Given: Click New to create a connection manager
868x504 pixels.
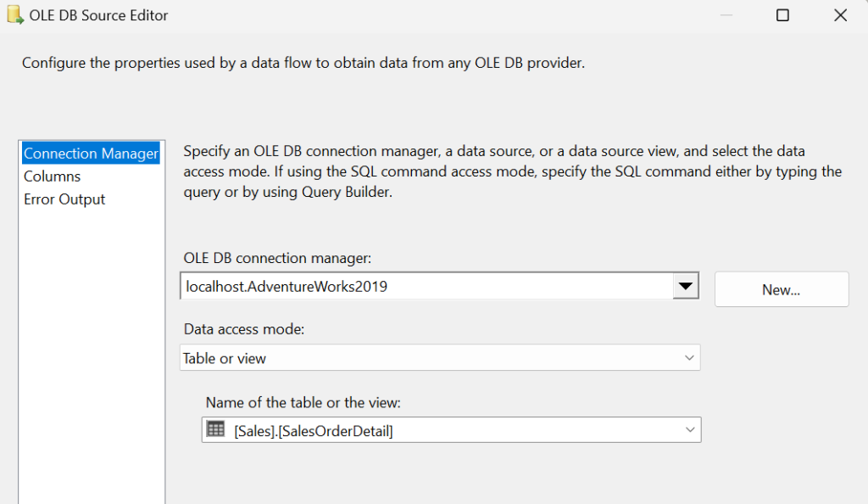Looking at the screenshot, I should click(x=781, y=288).
